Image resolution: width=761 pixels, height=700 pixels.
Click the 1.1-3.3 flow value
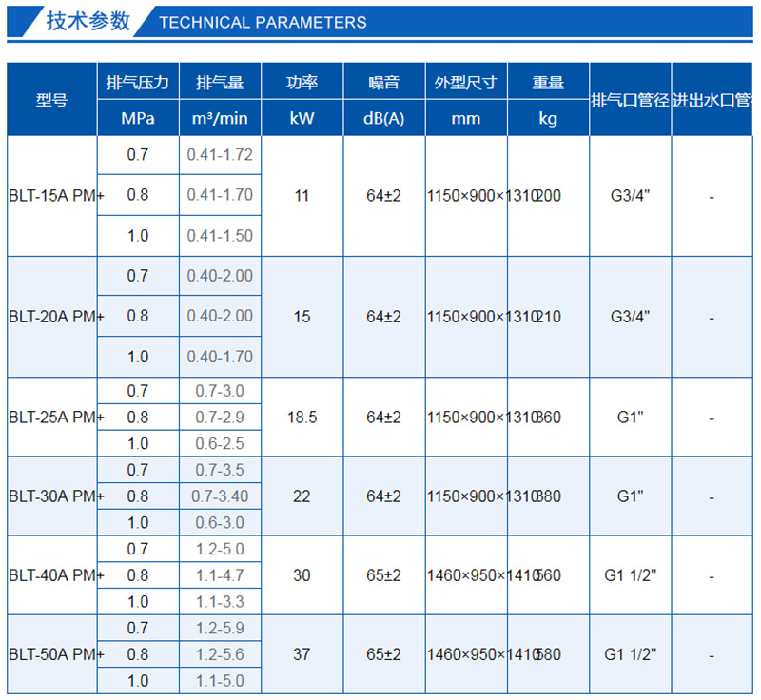(x=220, y=601)
